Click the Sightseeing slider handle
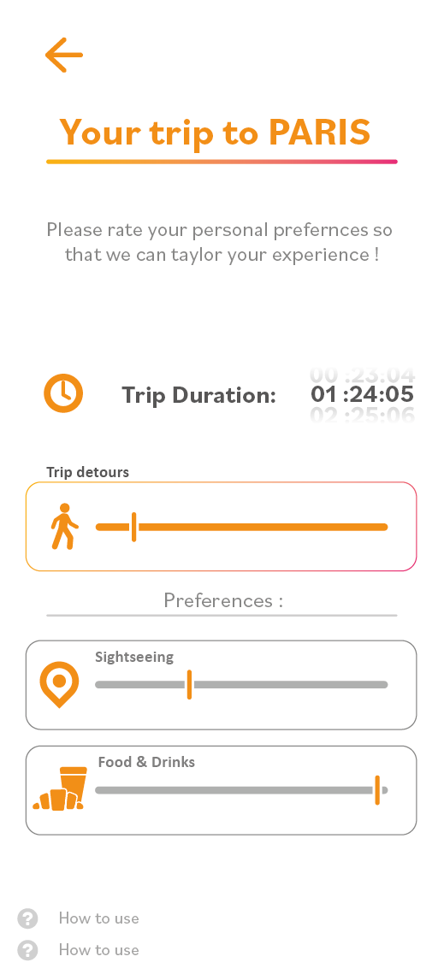This screenshot has height=980, width=444. [189, 684]
